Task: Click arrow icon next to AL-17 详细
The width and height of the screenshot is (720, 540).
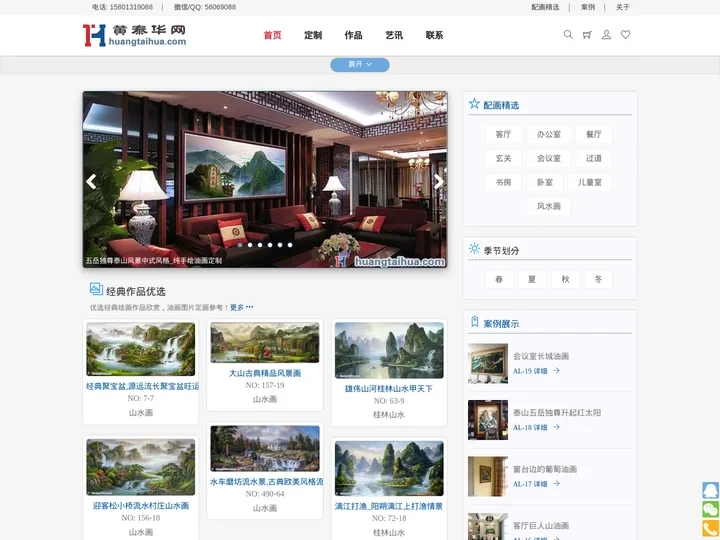Action: [557, 484]
